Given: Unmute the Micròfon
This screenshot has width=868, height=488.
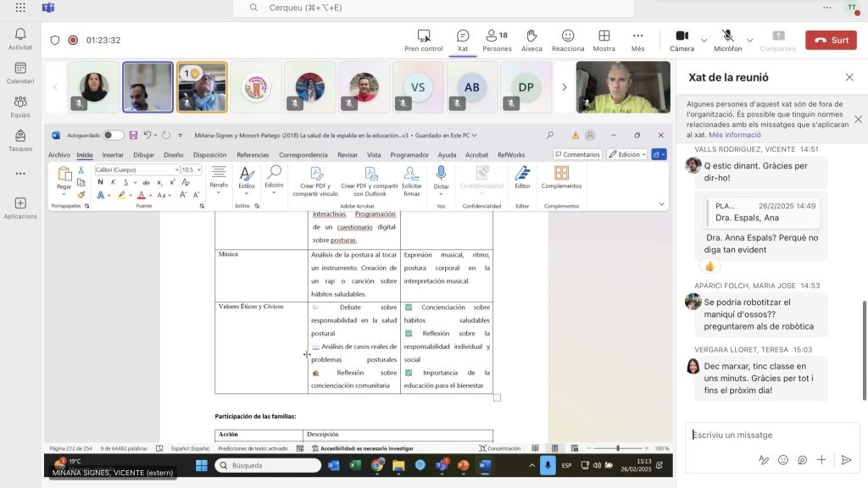Looking at the screenshot, I should 727,40.
